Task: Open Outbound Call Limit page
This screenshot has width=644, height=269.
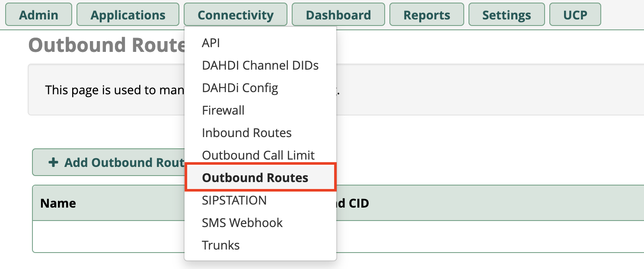Action: click(x=258, y=155)
